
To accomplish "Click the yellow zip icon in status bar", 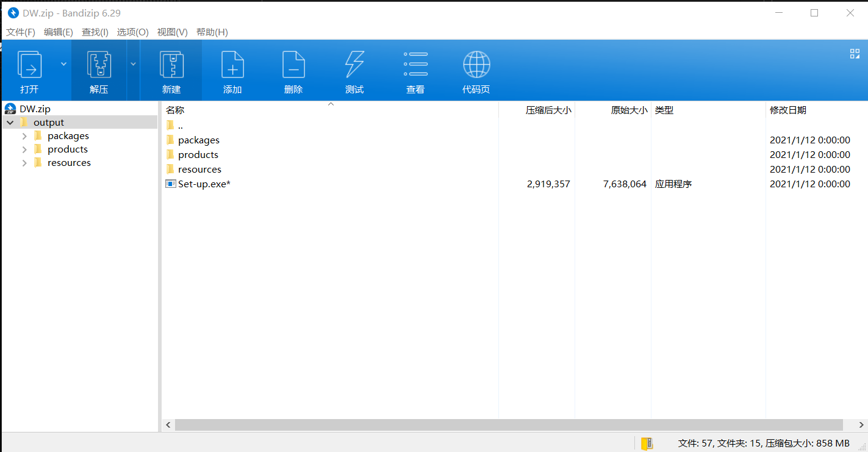I will [x=647, y=443].
